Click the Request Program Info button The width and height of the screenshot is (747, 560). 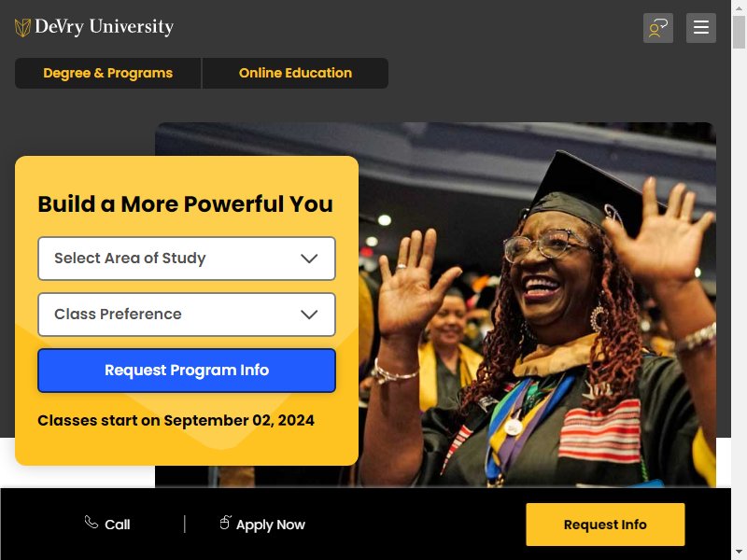click(x=187, y=371)
